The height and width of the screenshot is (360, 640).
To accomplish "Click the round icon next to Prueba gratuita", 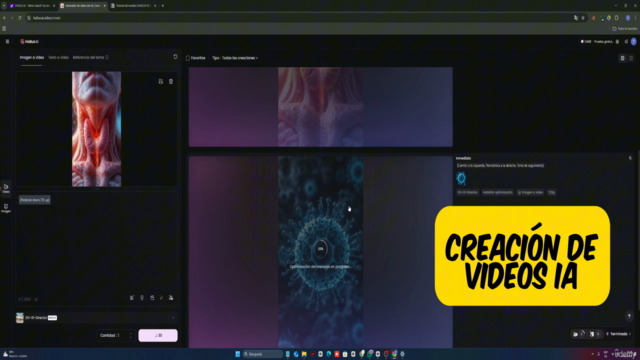I will (x=618, y=42).
